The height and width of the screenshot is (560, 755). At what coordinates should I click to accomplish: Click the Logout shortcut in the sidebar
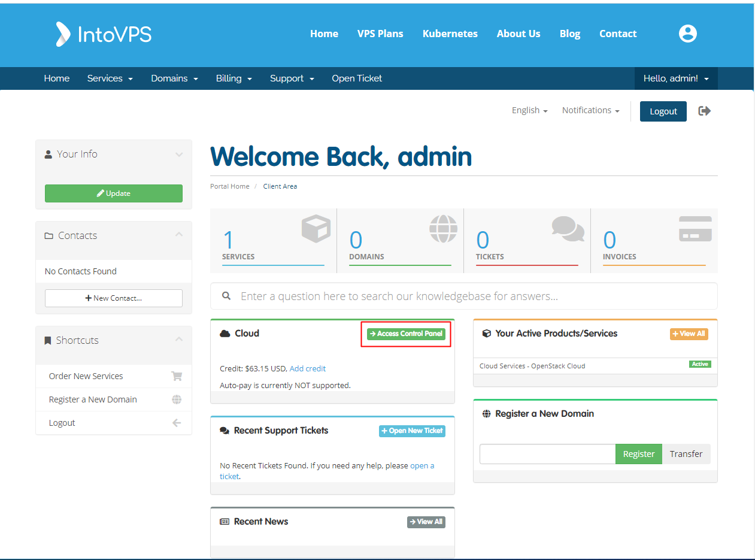pos(114,423)
